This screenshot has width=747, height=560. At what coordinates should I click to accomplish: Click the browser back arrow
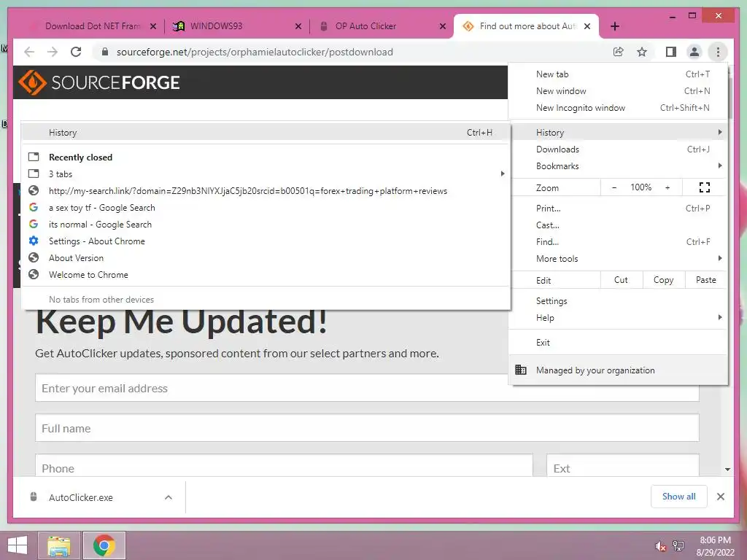click(29, 52)
